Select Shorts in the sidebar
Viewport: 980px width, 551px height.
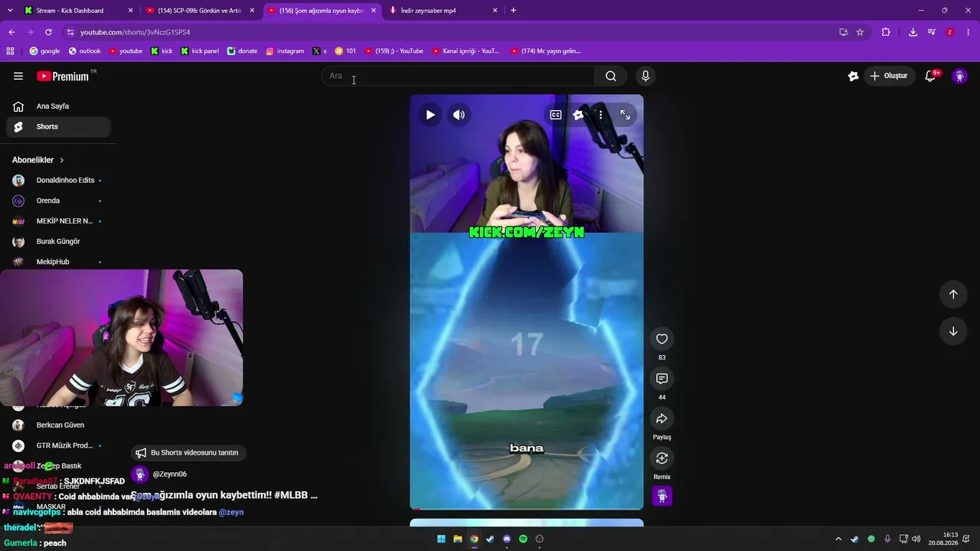tap(58, 126)
